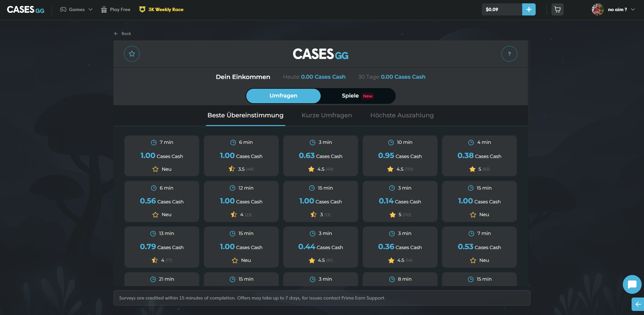The height and width of the screenshot is (315, 644).
Task: Open the 0.14 Cases Cash survey card
Action: 400,201
